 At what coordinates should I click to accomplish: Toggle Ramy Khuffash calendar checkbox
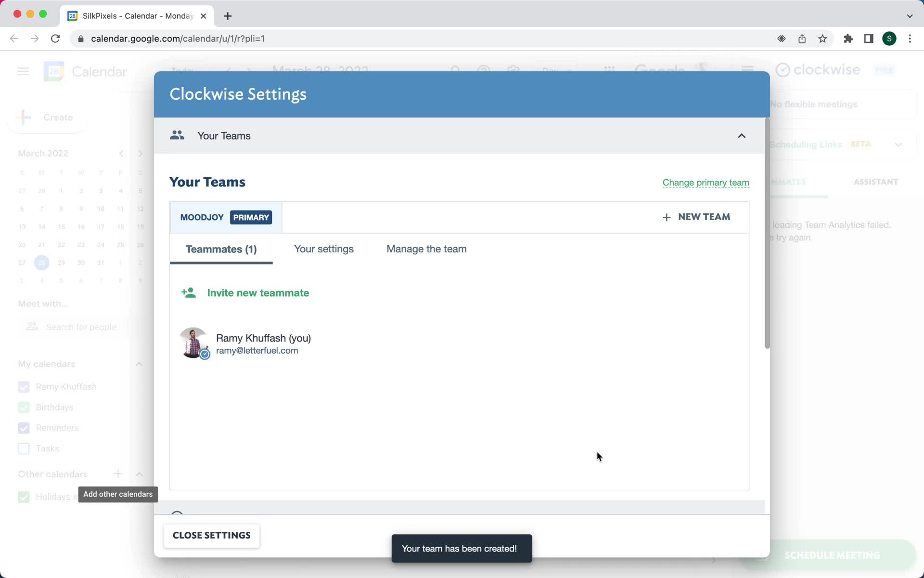[x=24, y=387]
